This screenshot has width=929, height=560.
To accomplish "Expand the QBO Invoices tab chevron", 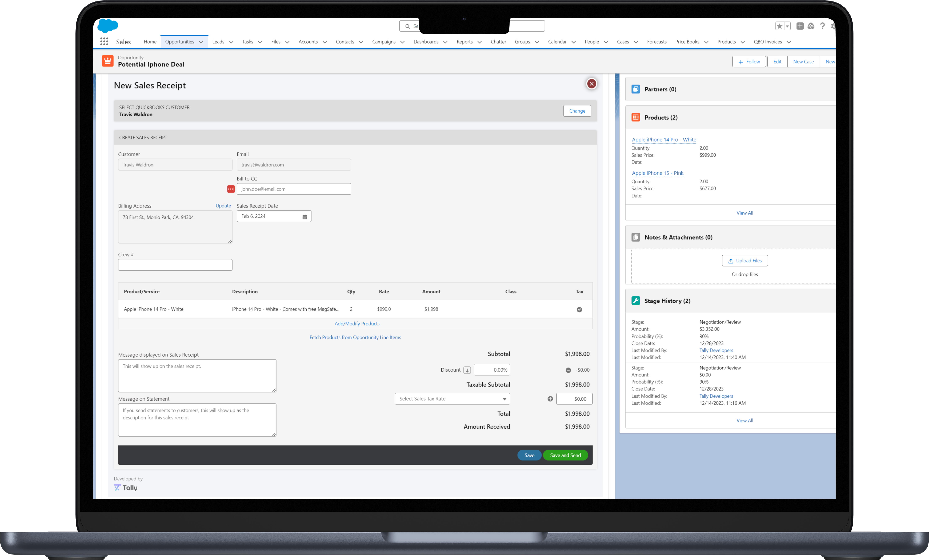I will coord(789,42).
